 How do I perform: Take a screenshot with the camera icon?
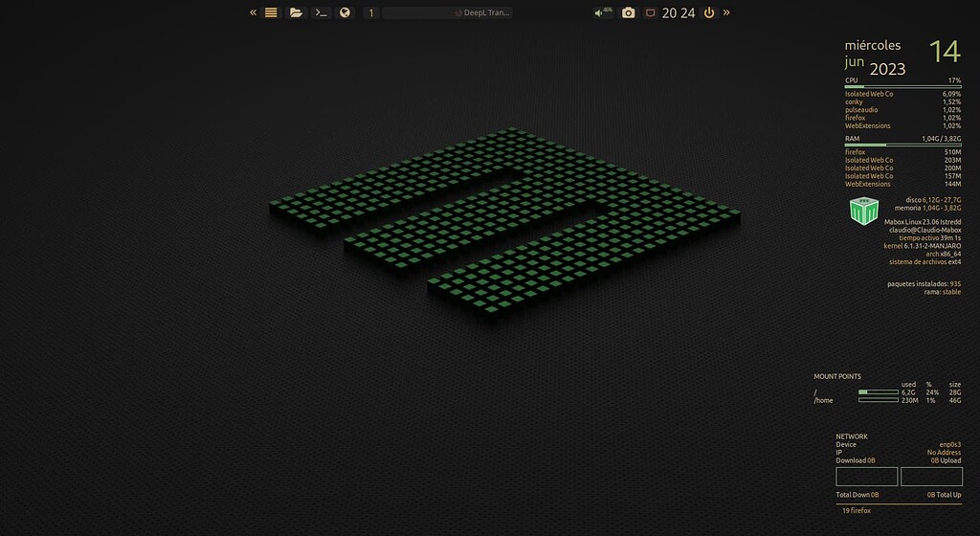[628, 12]
